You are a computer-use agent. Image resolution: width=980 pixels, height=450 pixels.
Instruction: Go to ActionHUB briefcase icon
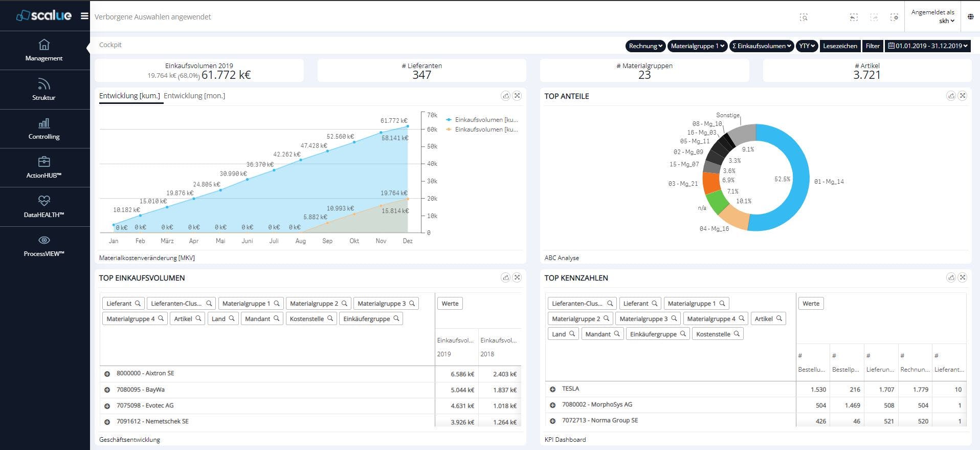click(x=44, y=162)
